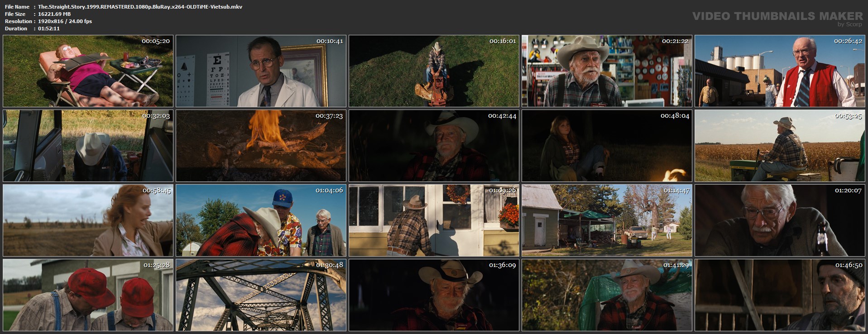
Task: Choose the front door frame at 01:09:26
Action: pyautogui.click(x=434, y=220)
